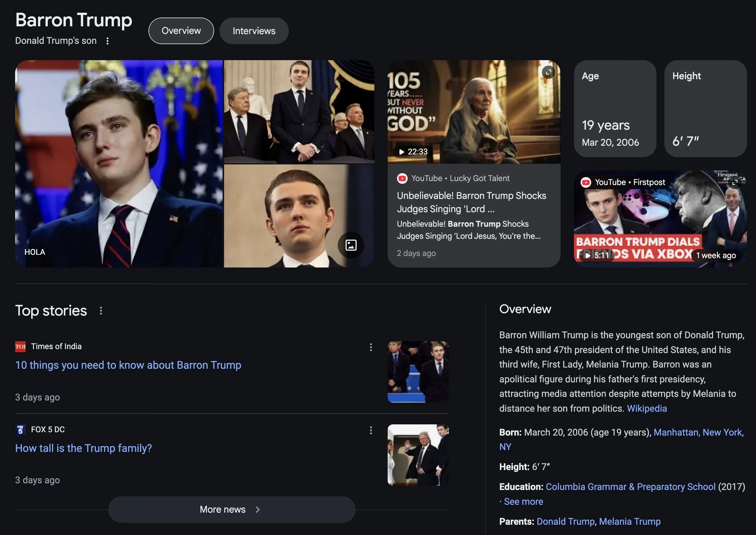Select the Overview tab

[181, 31]
